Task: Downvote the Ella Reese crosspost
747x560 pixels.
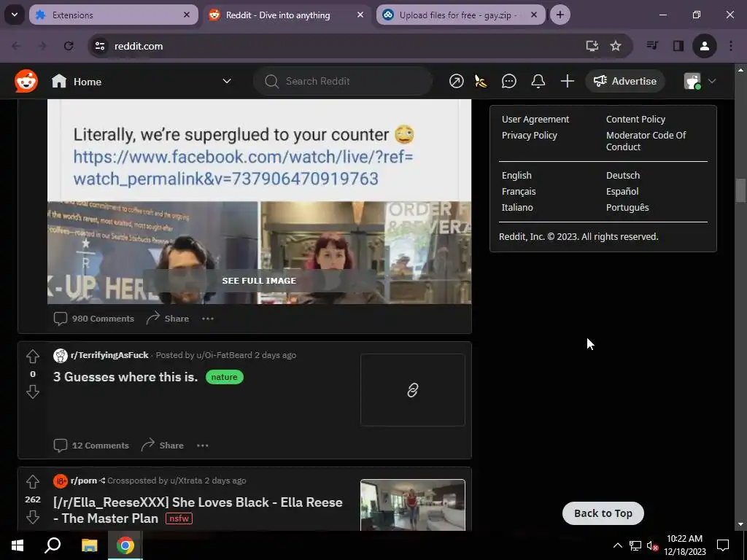Action: [32, 517]
